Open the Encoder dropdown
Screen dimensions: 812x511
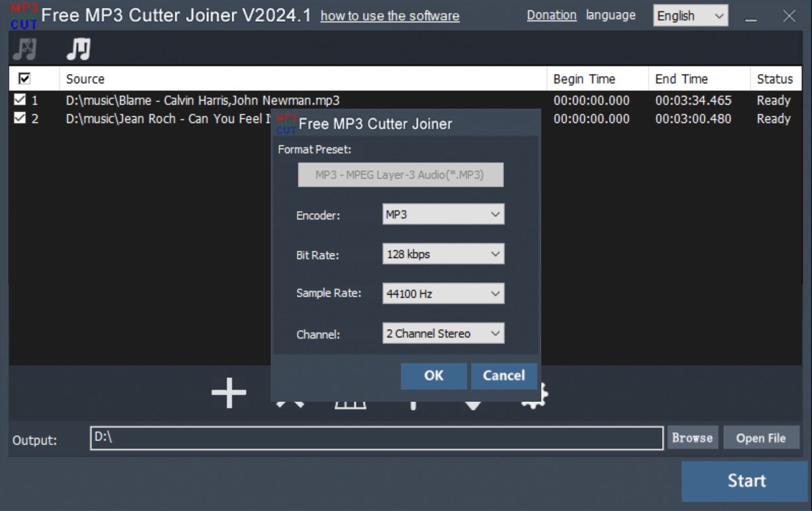(x=443, y=214)
